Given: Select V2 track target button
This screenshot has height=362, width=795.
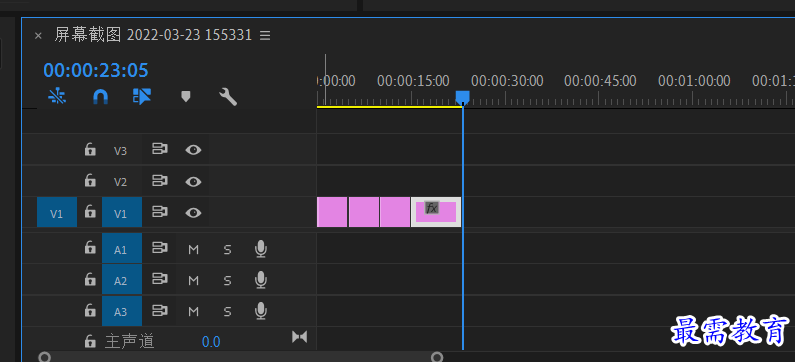Looking at the screenshot, I should pos(120,182).
